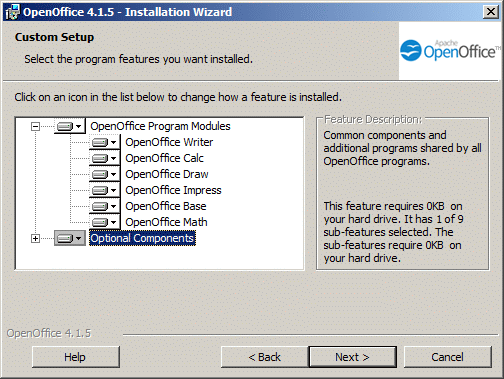504x379 pixels.
Task: Proceed with the Next > button
Action: [353, 357]
